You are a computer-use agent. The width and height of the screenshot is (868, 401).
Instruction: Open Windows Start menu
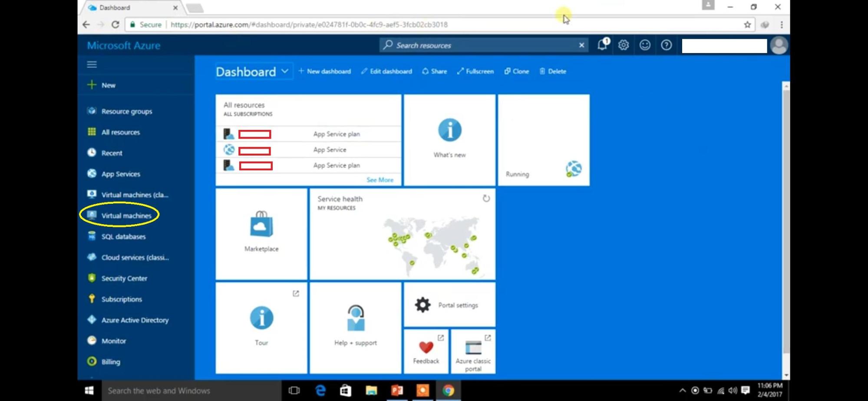(x=89, y=391)
